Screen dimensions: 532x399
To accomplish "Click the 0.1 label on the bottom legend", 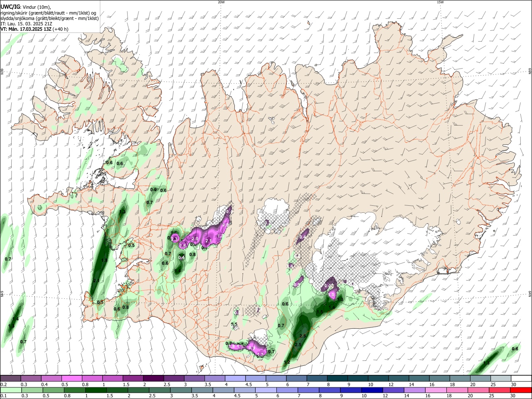I will [3, 396].
